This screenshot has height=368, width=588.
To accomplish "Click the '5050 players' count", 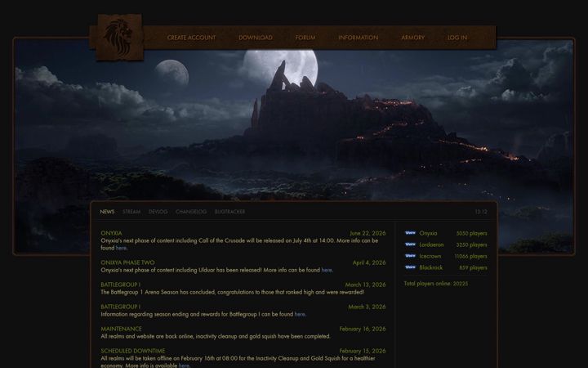I will point(471,233).
